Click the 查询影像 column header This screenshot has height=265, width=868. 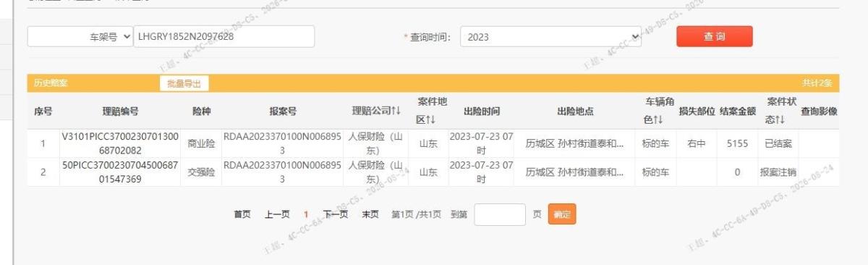click(818, 112)
